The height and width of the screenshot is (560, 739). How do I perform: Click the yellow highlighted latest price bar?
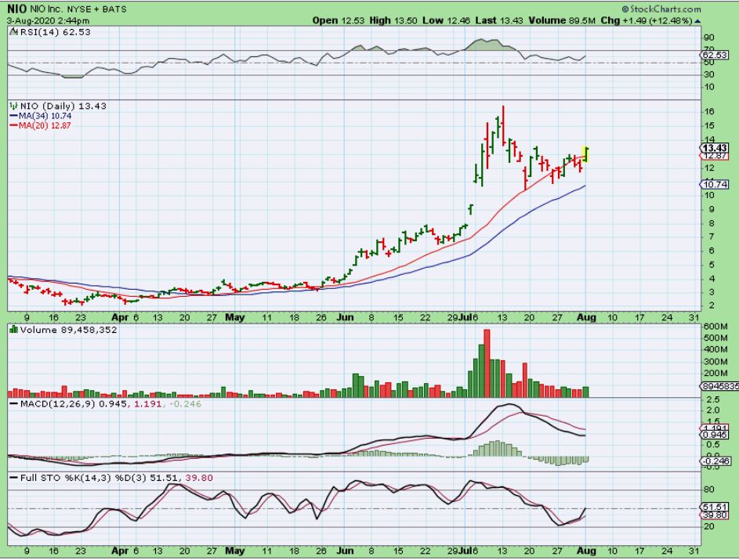point(586,154)
